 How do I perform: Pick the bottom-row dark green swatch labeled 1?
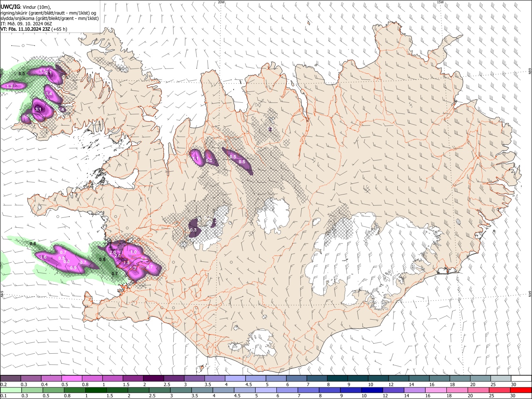click(96, 390)
